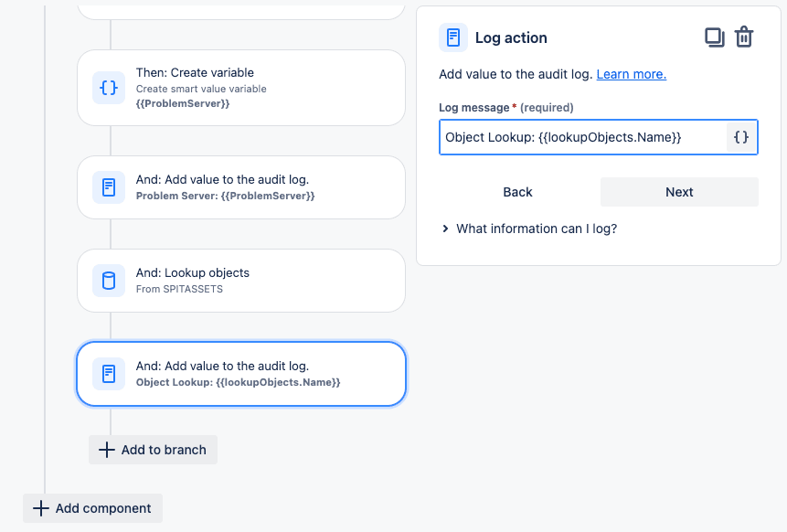Click the Back button

click(x=517, y=192)
